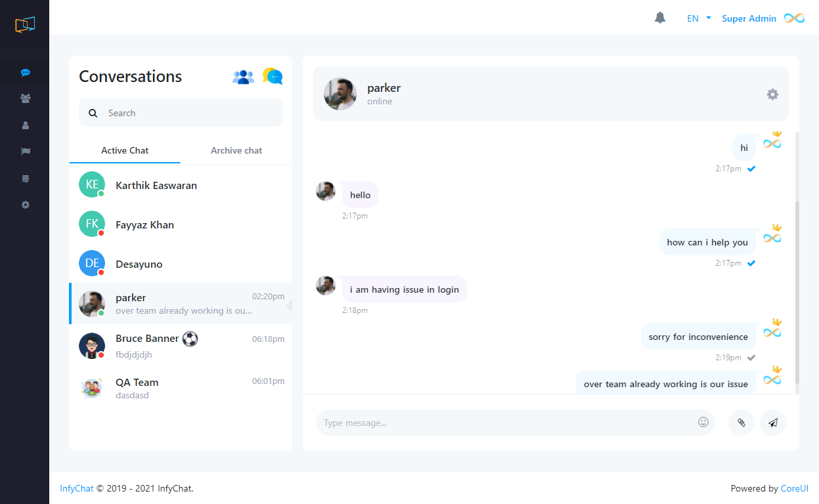Image resolution: width=819 pixels, height=504 pixels.
Task: Select the Active Chat tab
Action: click(x=124, y=150)
